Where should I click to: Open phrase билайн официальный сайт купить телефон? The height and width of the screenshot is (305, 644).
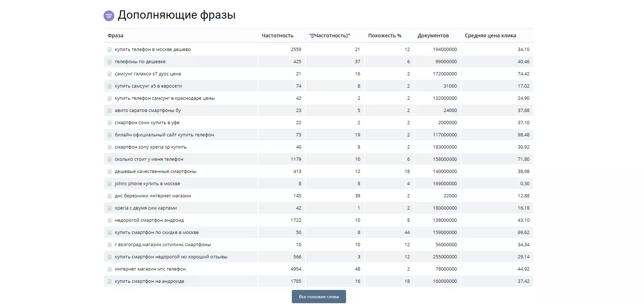(x=164, y=135)
